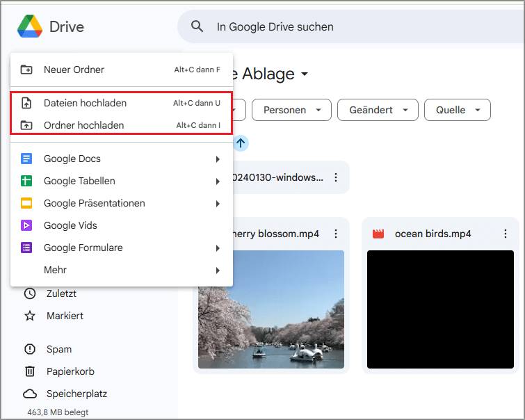Open the Quelle filter dropdown
This screenshot has width=525, height=420.
[458, 110]
